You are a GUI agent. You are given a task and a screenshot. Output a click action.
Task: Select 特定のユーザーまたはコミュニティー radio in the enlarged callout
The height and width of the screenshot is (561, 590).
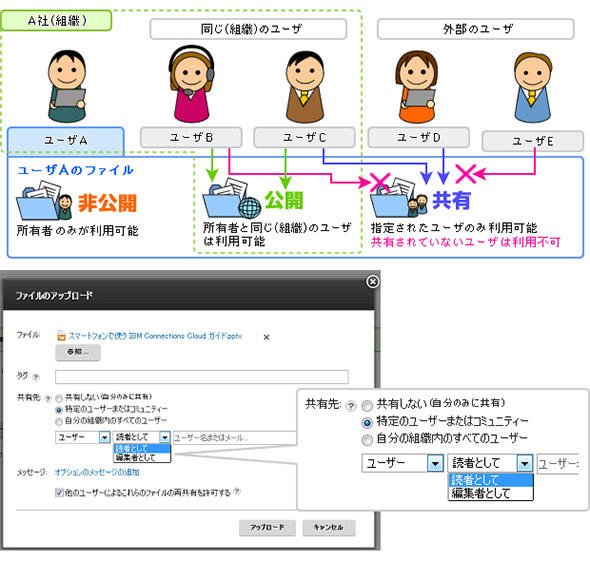coord(367,423)
